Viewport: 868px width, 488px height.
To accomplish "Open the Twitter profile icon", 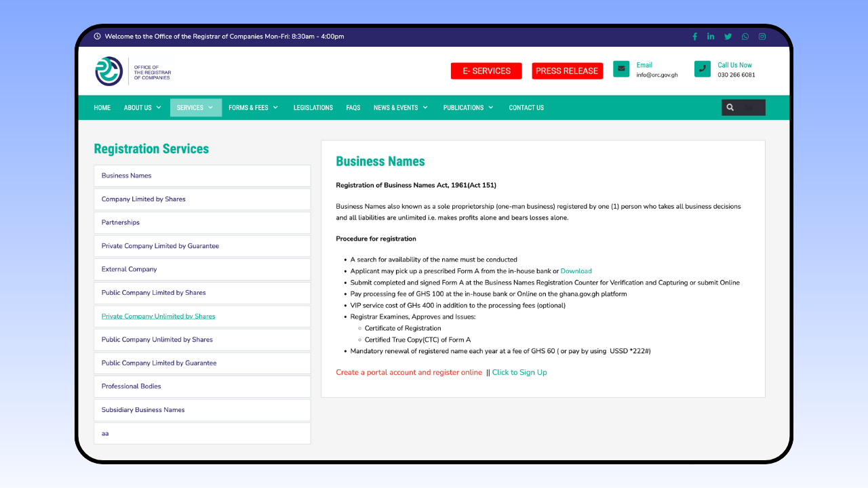I will 728,37.
